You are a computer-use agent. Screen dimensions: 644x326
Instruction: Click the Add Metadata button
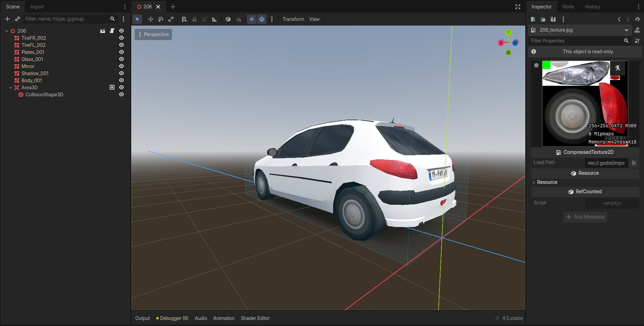coord(585,217)
